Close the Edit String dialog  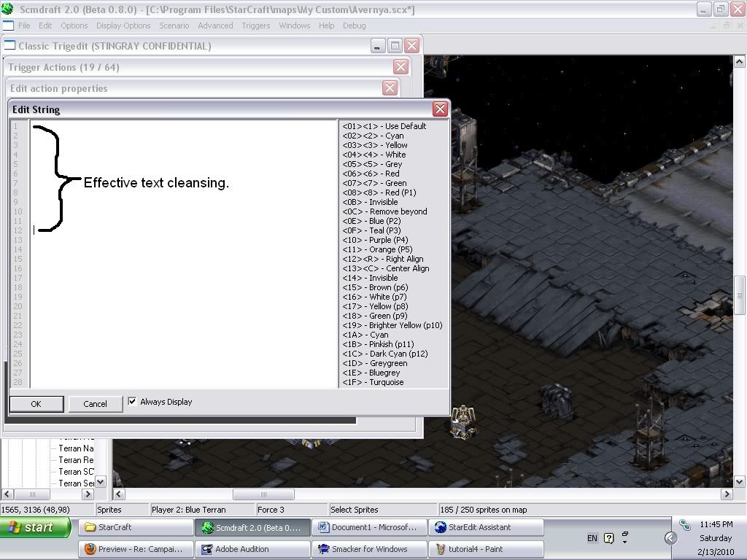click(x=440, y=109)
